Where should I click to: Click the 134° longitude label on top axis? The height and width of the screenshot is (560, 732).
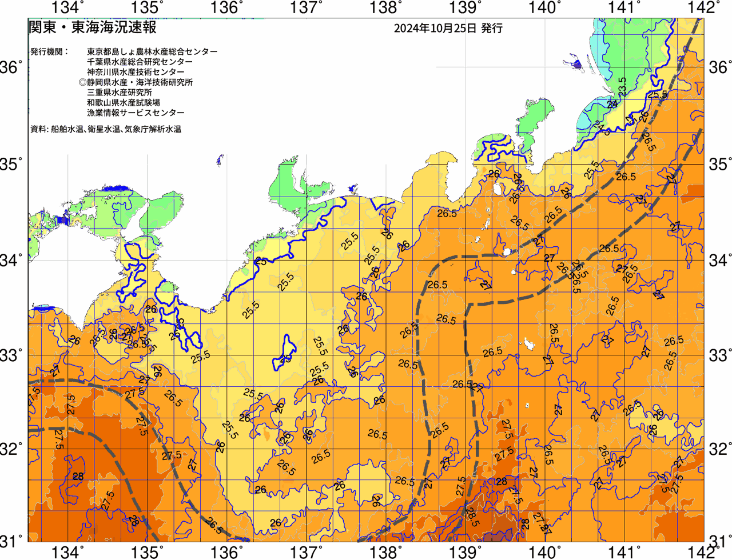click(x=68, y=8)
